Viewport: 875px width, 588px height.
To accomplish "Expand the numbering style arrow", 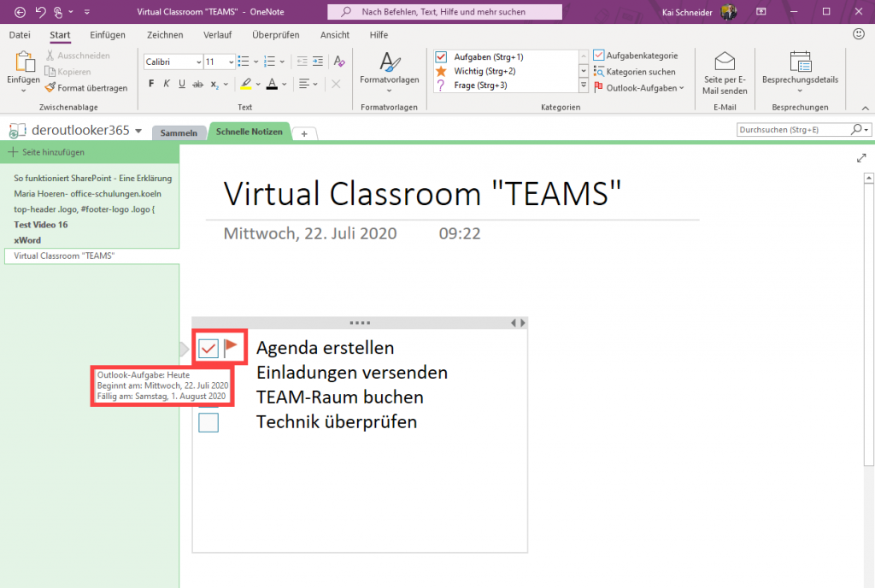I will click(x=282, y=62).
